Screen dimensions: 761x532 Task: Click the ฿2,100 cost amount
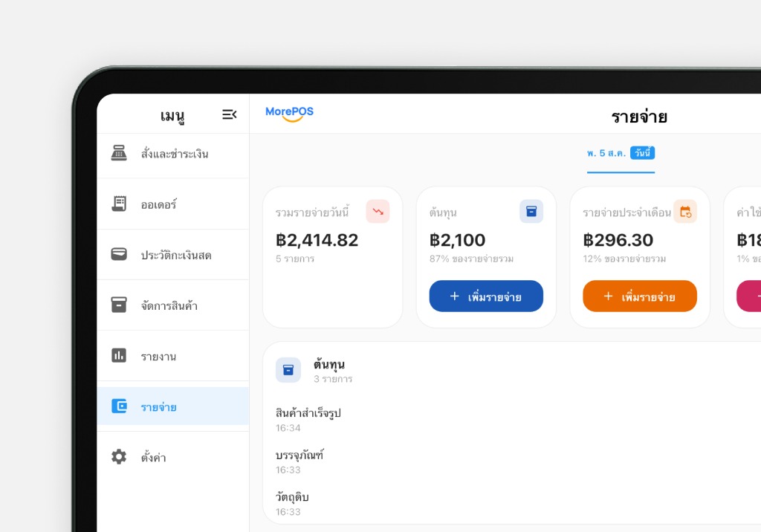457,240
